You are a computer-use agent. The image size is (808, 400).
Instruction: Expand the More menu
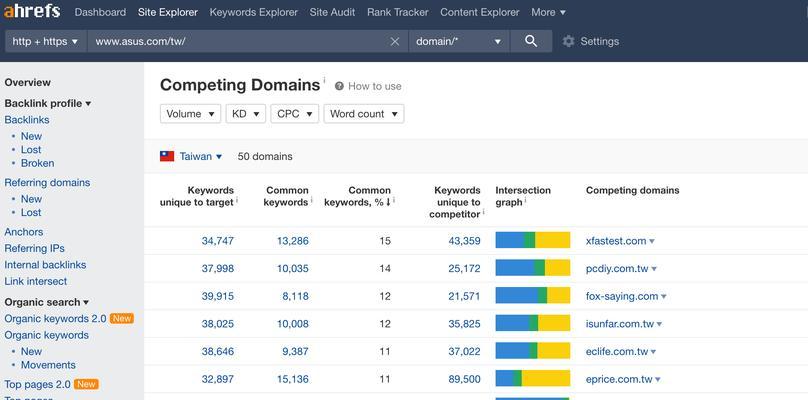click(x=548, y=12)
